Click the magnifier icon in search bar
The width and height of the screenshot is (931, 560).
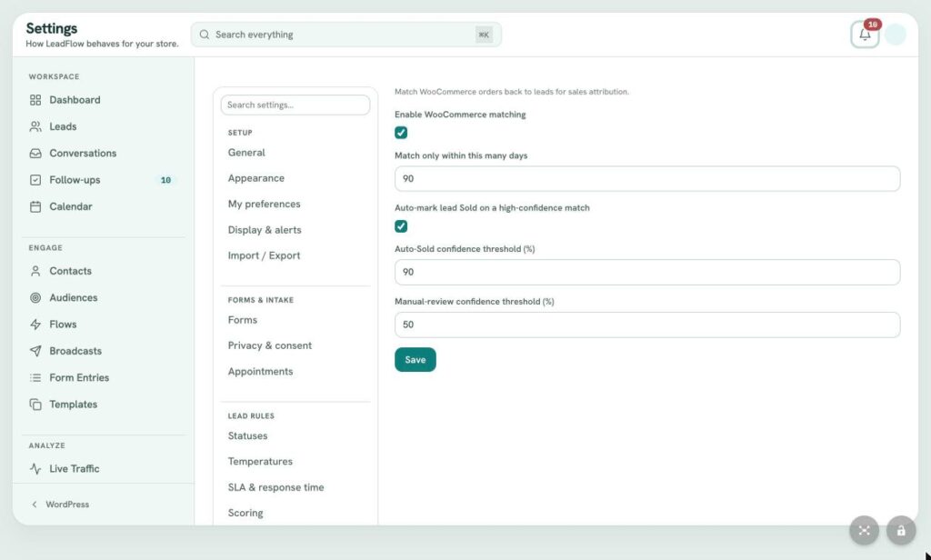(205, 35)
